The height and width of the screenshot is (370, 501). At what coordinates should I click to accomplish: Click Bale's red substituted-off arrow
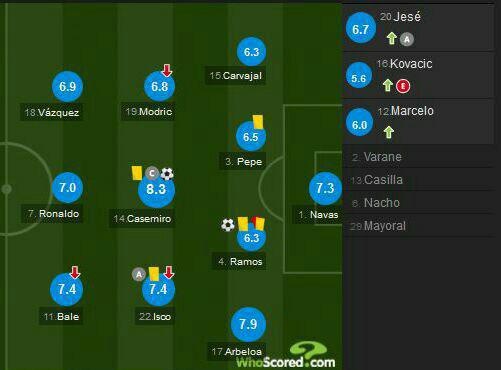pyautogui.click(x=75, y=272)
